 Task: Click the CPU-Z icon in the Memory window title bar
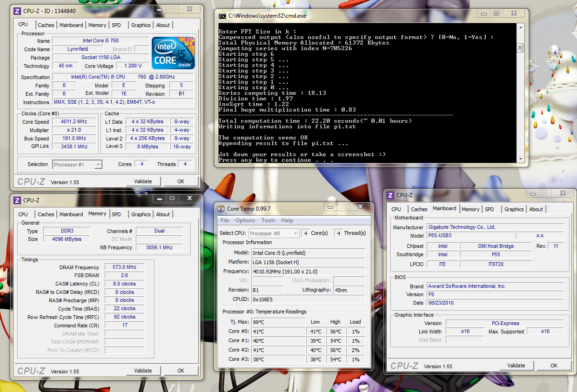click(17, 200)
